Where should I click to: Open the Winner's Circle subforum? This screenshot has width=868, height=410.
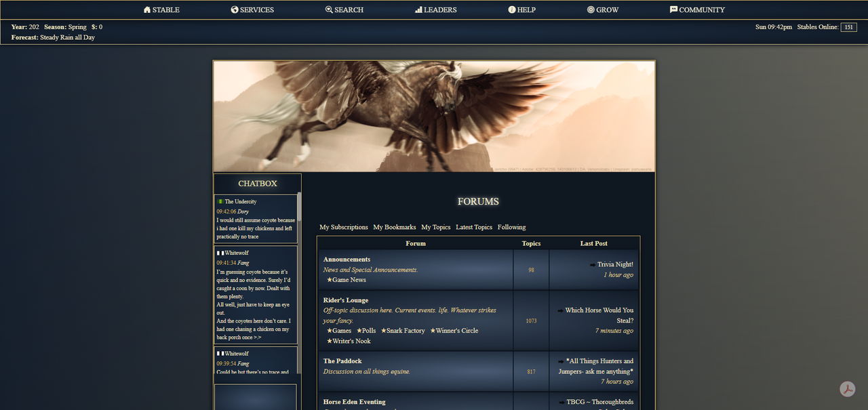coord(457,331)
